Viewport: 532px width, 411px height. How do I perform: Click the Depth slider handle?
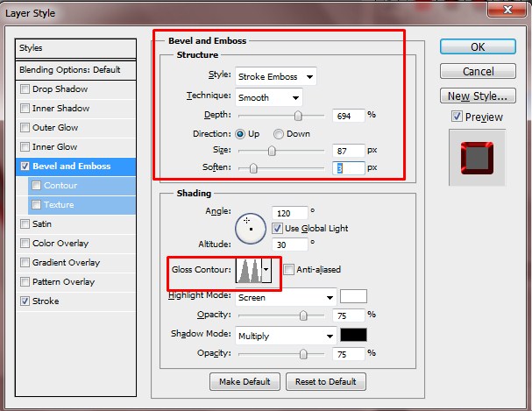tap(298, 116)
